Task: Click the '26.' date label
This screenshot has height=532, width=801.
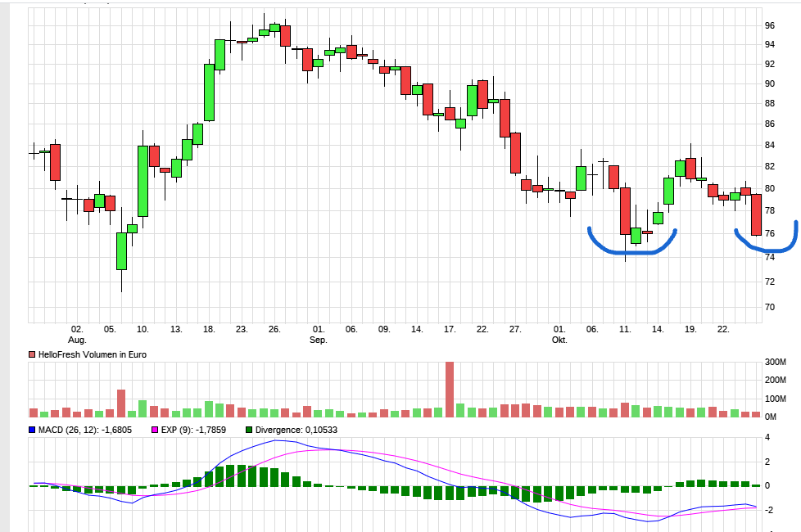Action: [x=274, y=329]
